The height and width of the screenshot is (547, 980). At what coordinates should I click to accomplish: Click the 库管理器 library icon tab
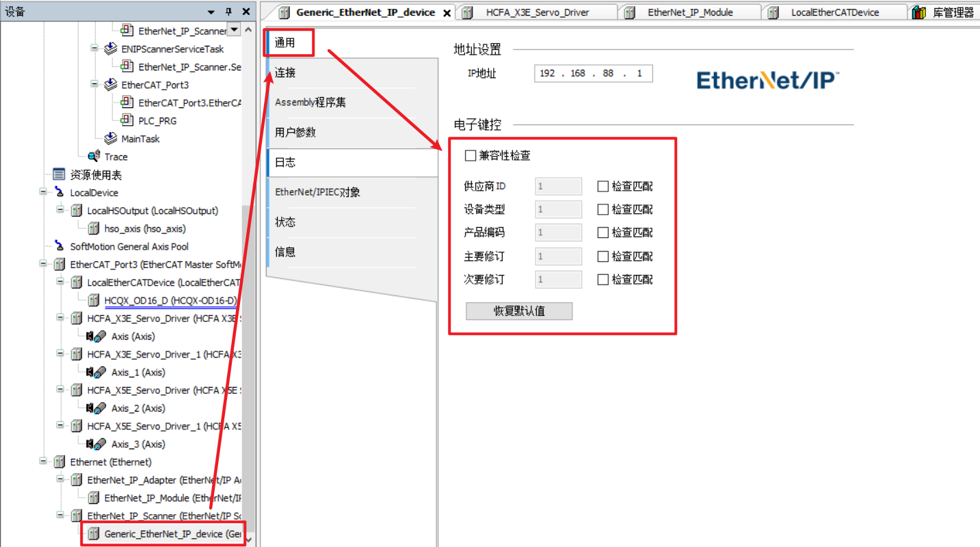(x=919, y=12)
